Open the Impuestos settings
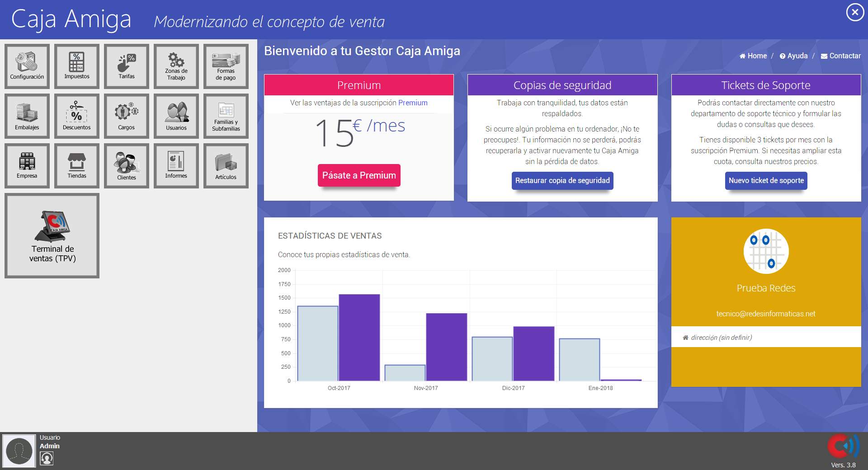 [76, 66]
